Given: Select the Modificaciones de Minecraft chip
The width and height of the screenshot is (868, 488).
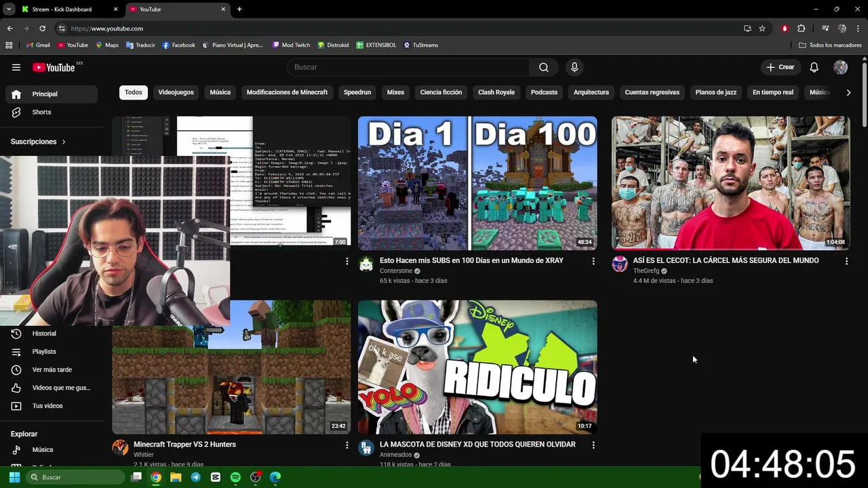Looking at the screenshot, I should tap(287, 92).
